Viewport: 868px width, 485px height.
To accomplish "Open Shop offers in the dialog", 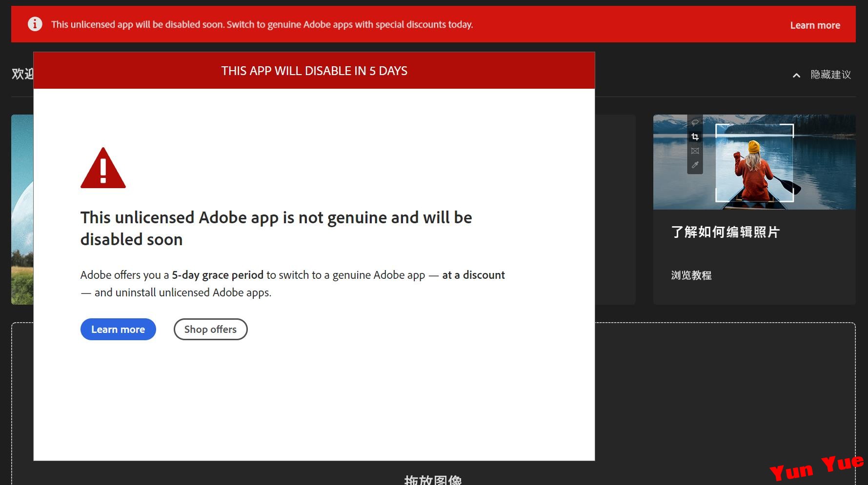I will coord(210,330).
